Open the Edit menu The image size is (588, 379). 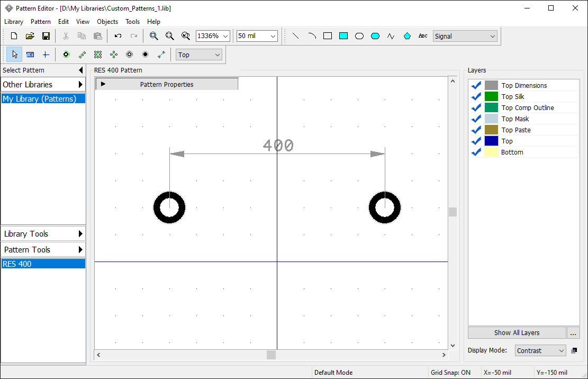click(64, 22)
